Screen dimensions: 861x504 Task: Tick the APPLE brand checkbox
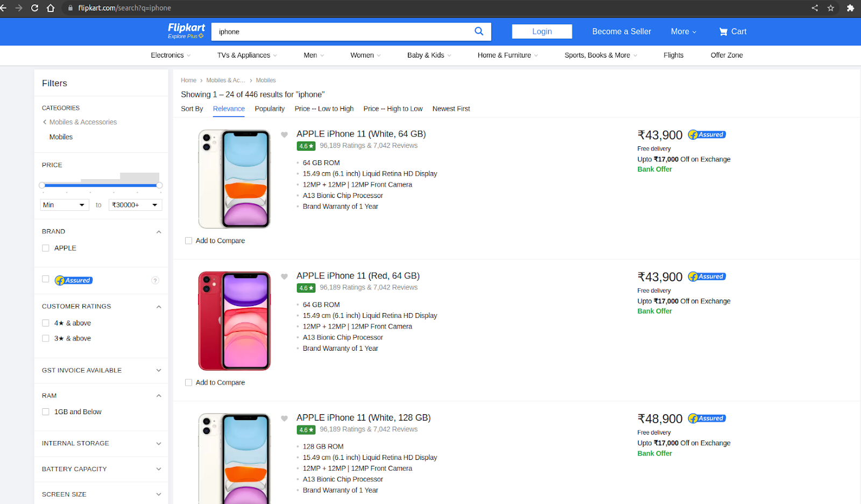46,248
